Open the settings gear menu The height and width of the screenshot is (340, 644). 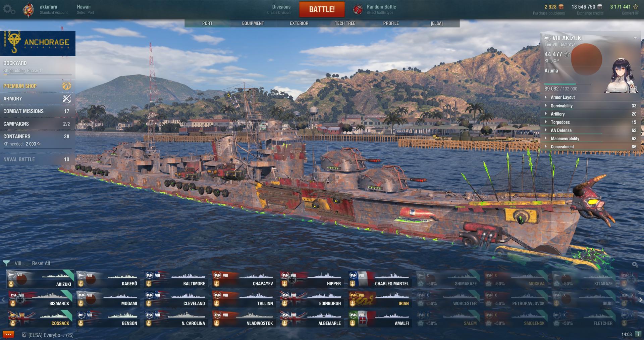click(x=9, y=10)
